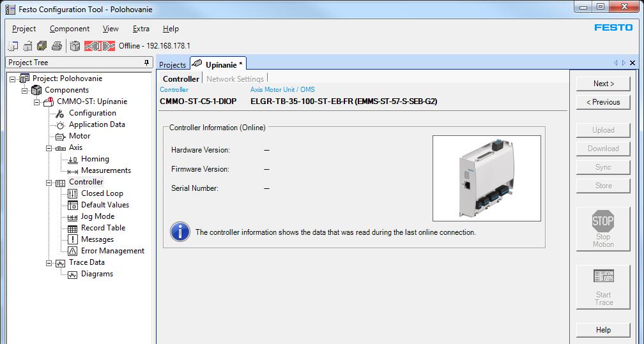The width and height of the screenshot is (644, 344).
Task: Click the Download button
Action: point(603,149)
